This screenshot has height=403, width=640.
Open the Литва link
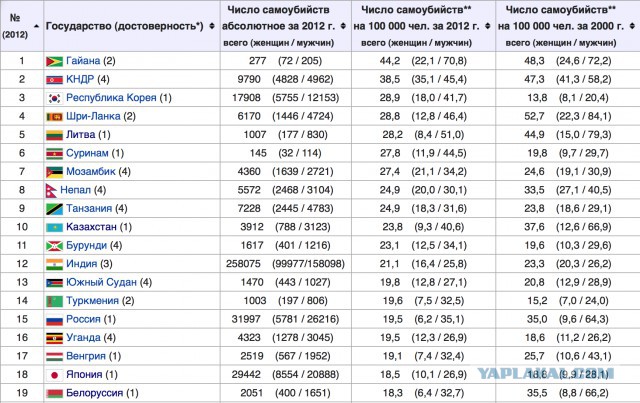(x=80, y=134)
